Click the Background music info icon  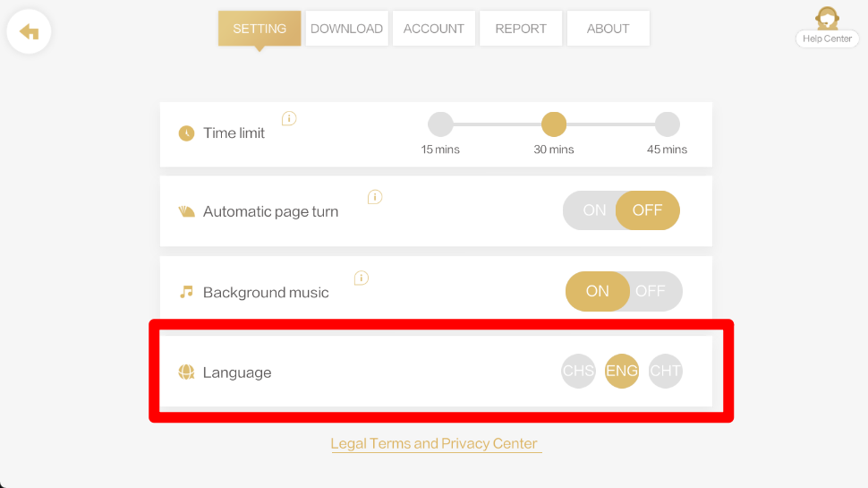pos(362,278)
